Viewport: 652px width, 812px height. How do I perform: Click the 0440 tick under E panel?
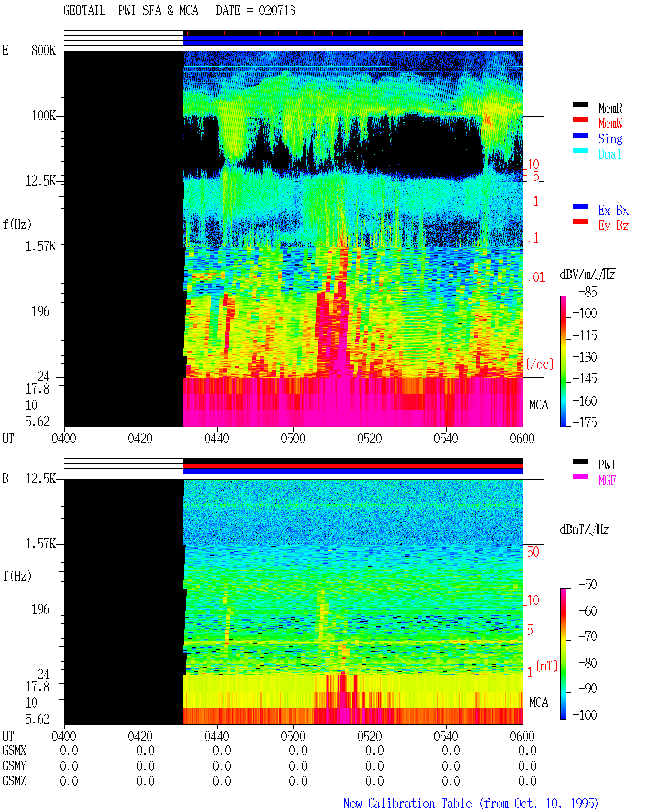(216, 438)
